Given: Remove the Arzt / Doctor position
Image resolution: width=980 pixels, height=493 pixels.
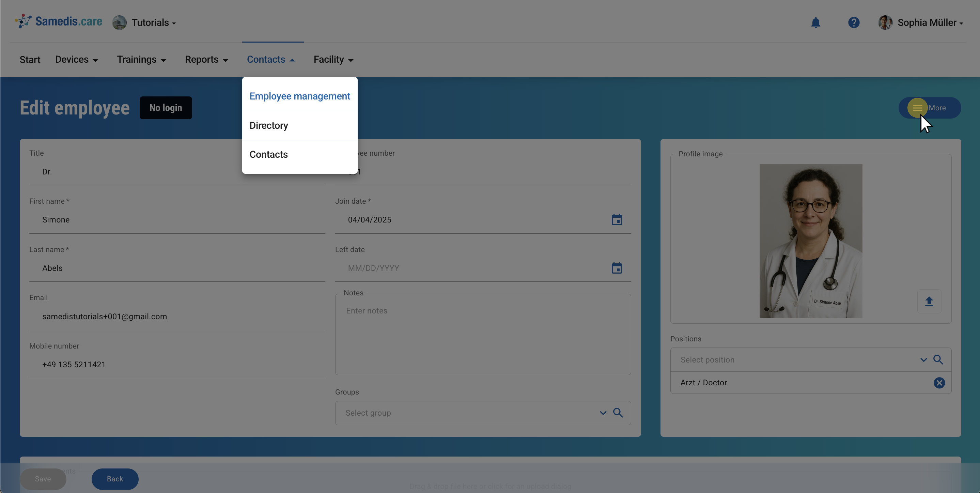Looking at the screenshot, I should (x=939, y=383).
